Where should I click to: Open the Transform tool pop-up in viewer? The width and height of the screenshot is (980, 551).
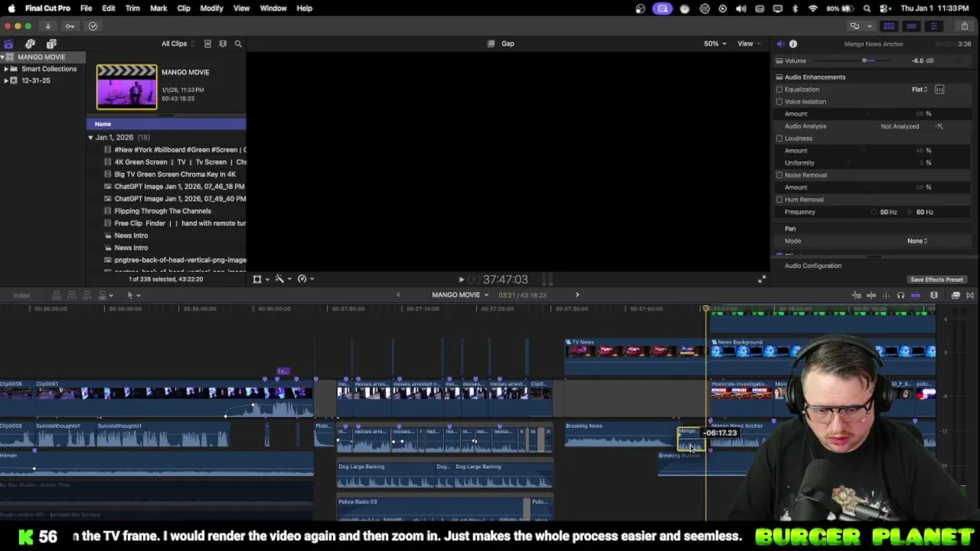[260, 279]
